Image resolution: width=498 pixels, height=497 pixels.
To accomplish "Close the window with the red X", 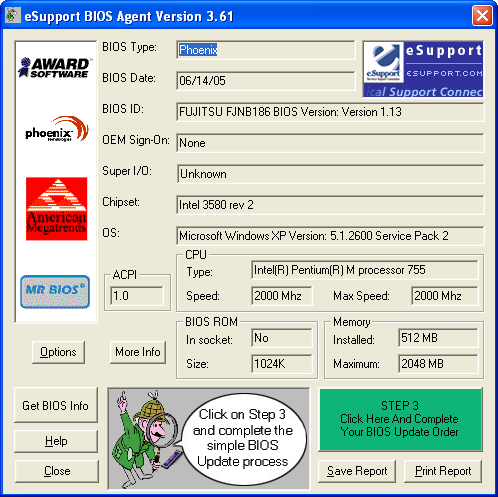I will pos(482,15).
